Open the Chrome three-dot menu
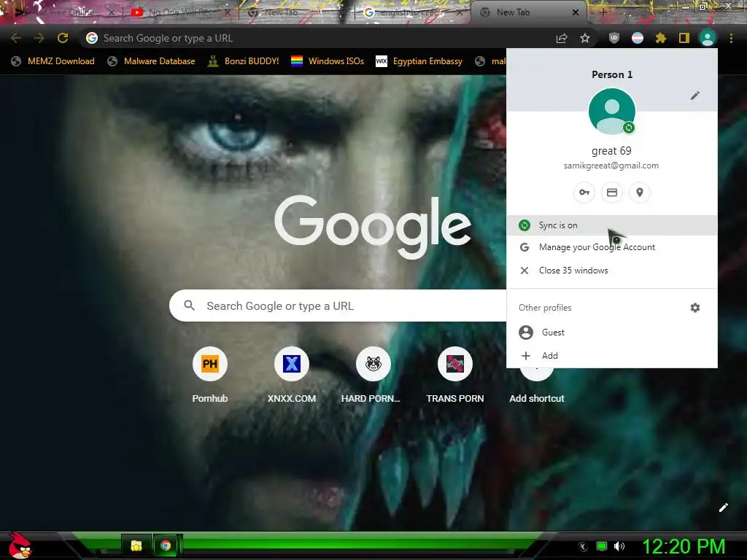 731,38
